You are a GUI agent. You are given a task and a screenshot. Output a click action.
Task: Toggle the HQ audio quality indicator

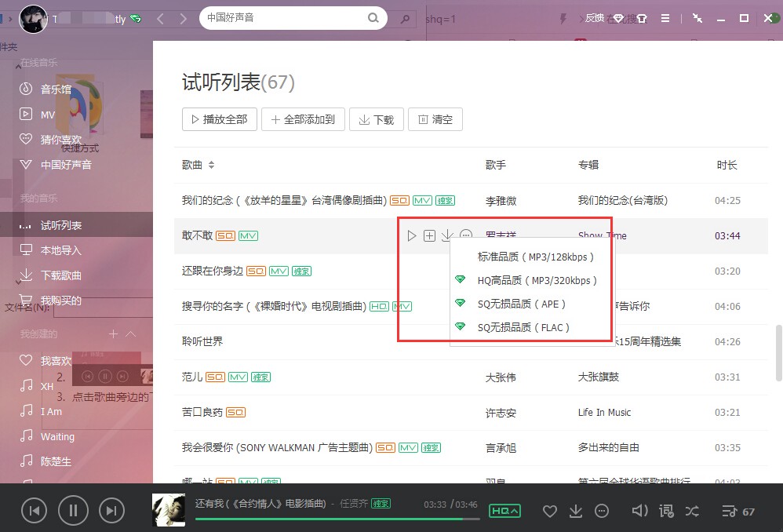tap(504, 510)
